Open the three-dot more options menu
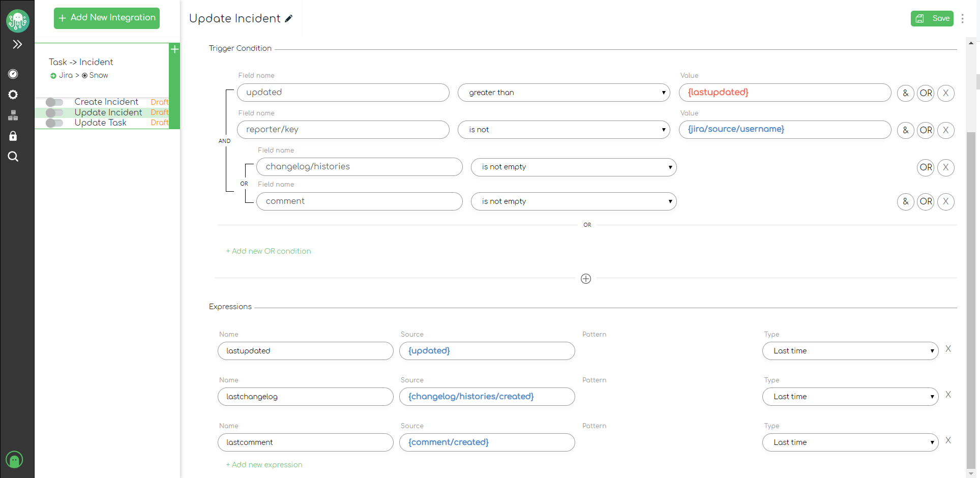Screen dimensions: 980x478 click(962, 19)
